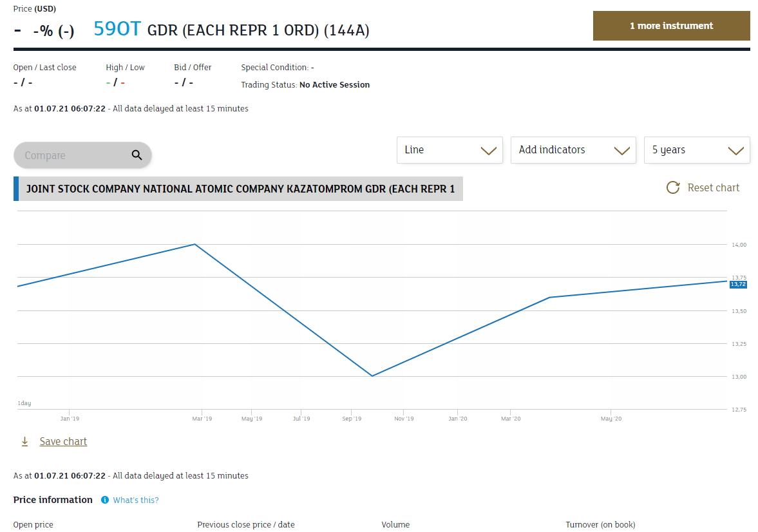Click the 'No Active Session' status text
The height and width of the screenshot is (532, 758).
[334, 84]
